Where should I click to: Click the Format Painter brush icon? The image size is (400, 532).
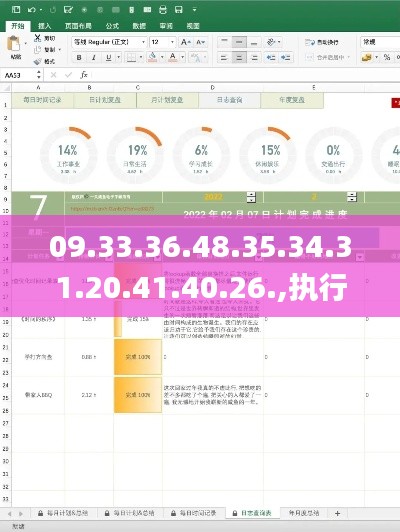[38, 61]
